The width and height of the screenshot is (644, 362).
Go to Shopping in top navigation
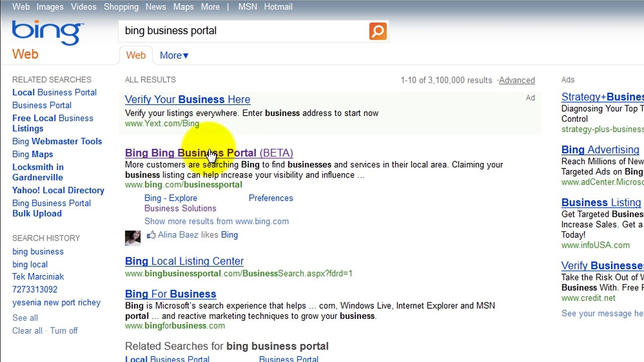pyautogui.click(x=121, y=7)
